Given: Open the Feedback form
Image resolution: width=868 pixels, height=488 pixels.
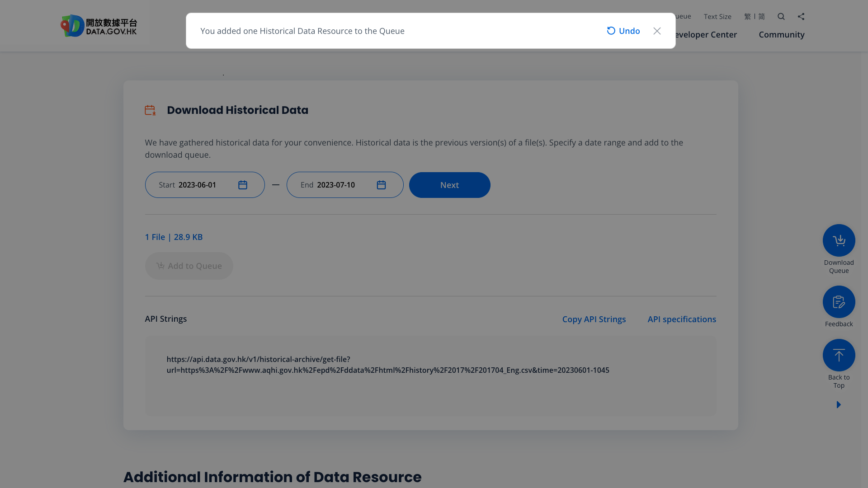Looking at the screenshot, I should pos(839,301).
